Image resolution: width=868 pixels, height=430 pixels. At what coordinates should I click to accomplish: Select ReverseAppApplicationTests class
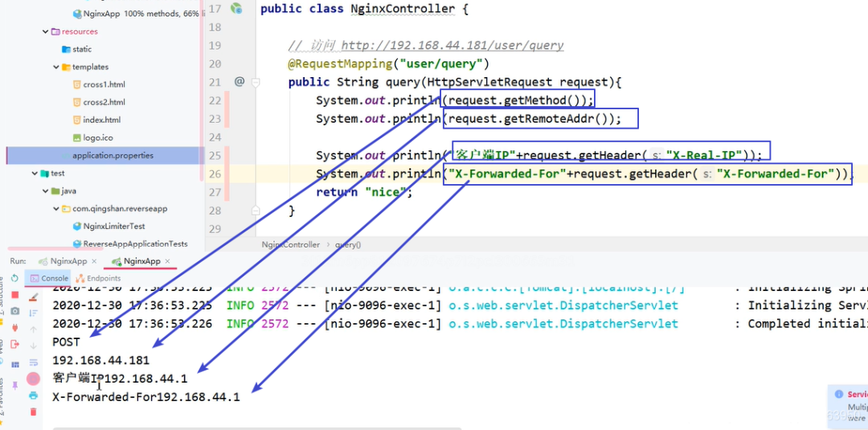[130, 244]
